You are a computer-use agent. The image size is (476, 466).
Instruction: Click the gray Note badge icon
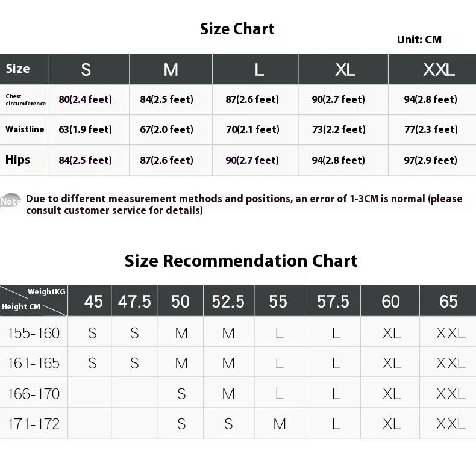11,201
